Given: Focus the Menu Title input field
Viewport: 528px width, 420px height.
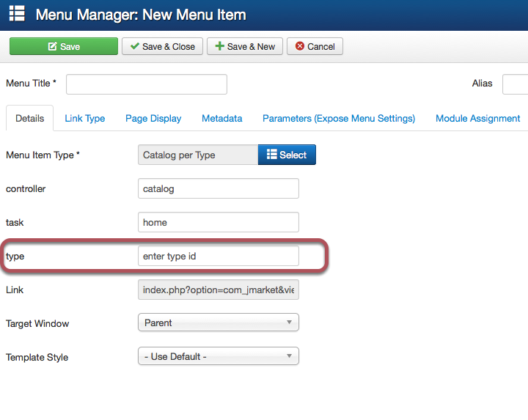Looking at the screenshot, I should [x=147, y=84].
